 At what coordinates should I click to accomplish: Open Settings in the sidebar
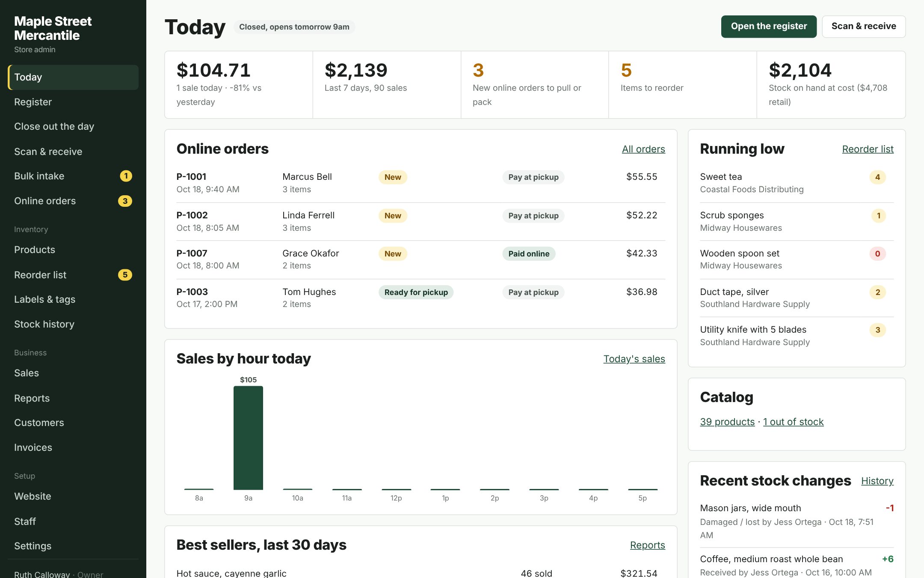coord(73,546)
